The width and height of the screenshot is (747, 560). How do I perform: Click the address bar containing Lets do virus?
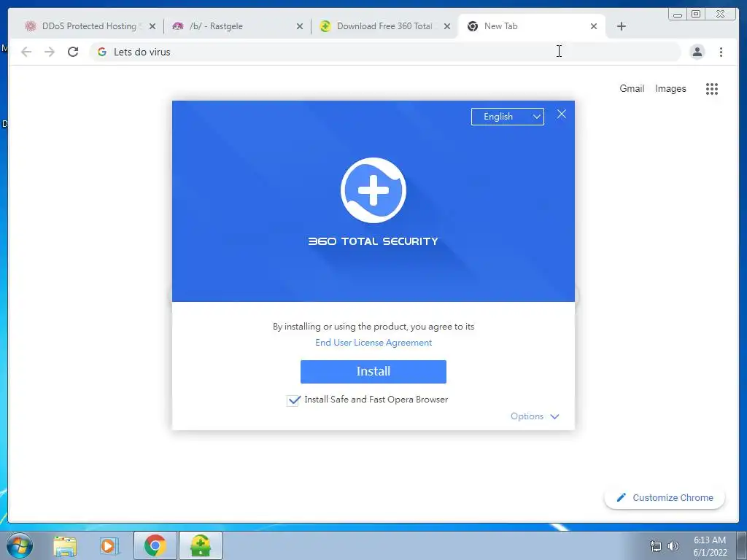[385, 52]
